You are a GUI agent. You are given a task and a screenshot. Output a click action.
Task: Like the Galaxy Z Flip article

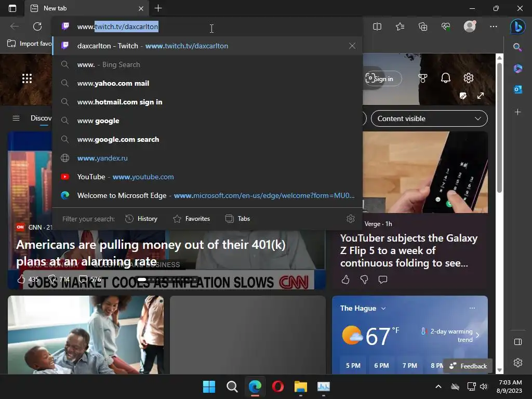[x=345, y=280]
